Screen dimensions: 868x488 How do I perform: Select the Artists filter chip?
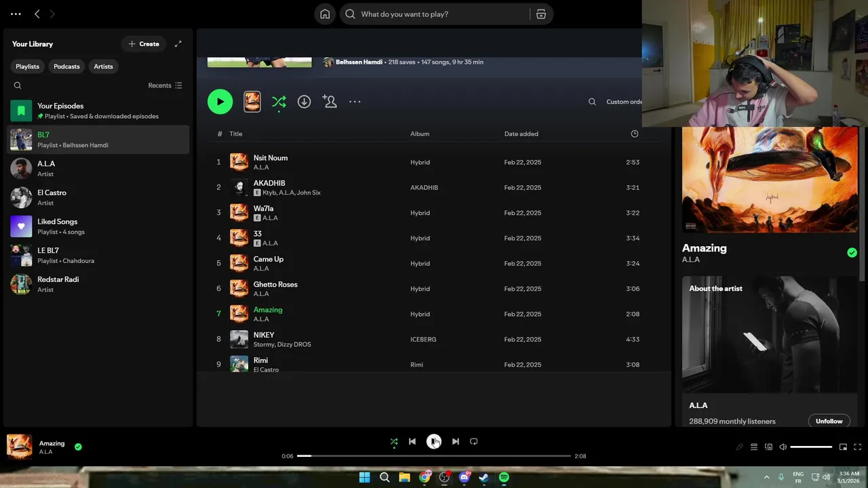click(x=103, y=66)
